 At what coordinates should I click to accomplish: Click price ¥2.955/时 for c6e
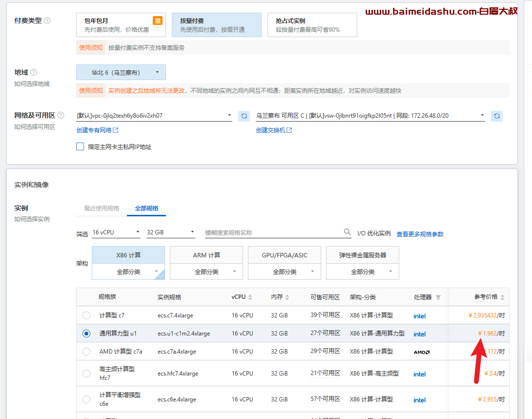tap(491, 399)
